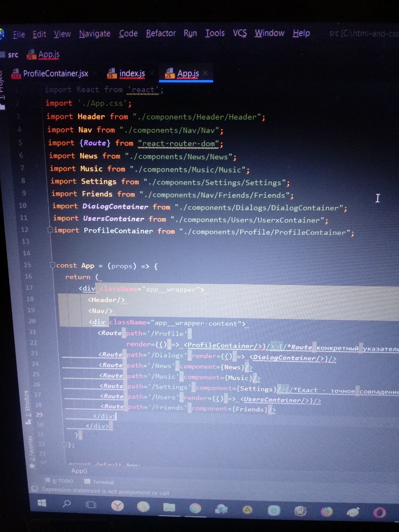Open Opera from the taskbar
The width and height of the screenshot is (399, 532).
click(x=379, y=513)
